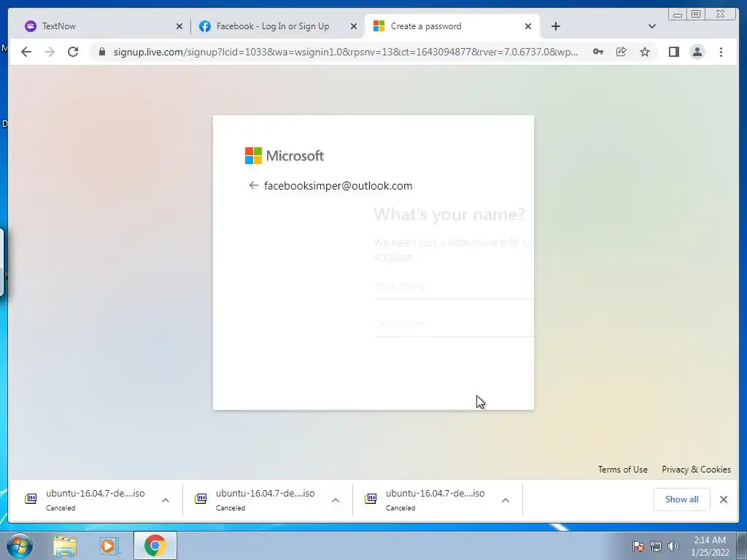The height and width of the screenshot is (560, 747).
Task: Click the Last name field
Action: point(454,324)
